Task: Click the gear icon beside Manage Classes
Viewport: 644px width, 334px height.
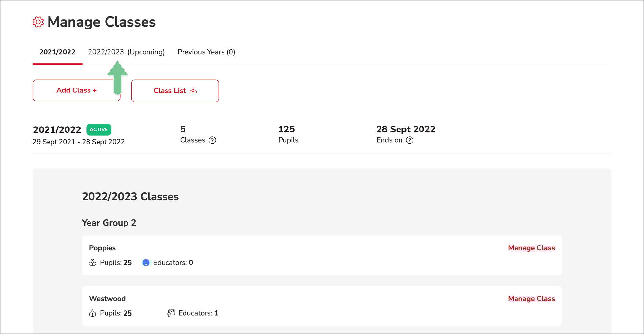Action: [38, 22]
